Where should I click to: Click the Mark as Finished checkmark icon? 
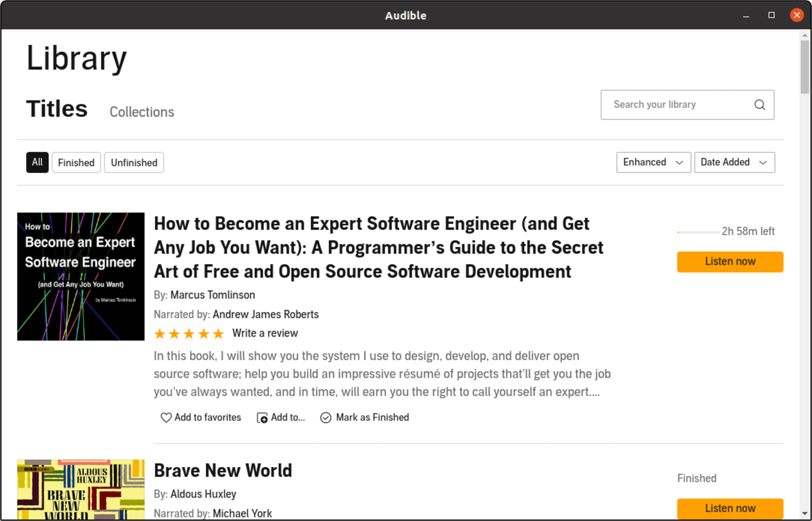[326, 418]
